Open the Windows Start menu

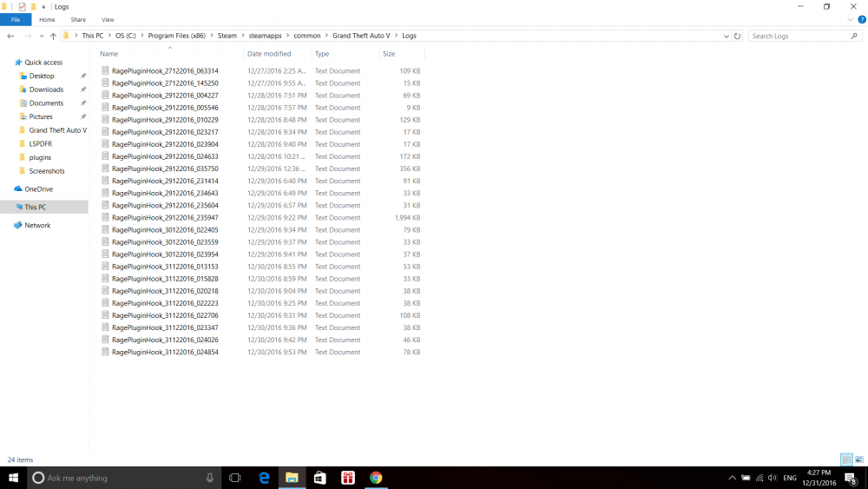point(13,478)
